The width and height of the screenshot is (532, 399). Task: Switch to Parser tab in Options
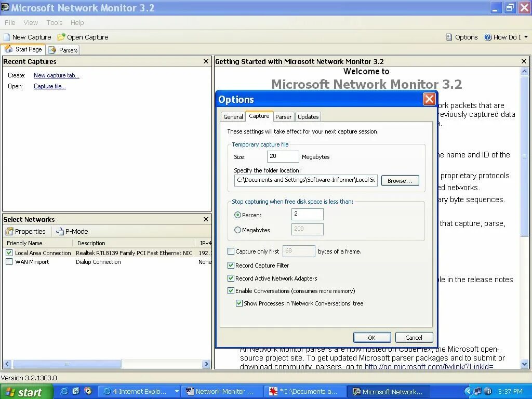(283, 117)
